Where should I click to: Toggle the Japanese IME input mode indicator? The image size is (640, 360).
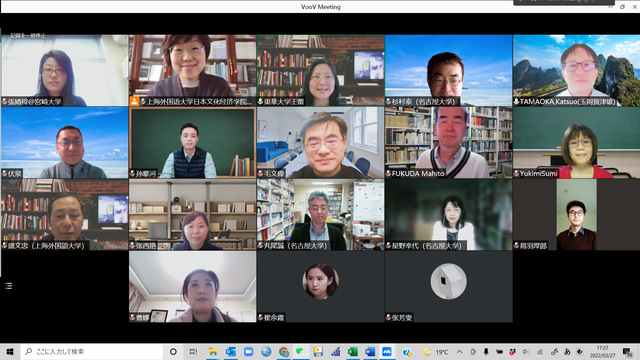567,351
